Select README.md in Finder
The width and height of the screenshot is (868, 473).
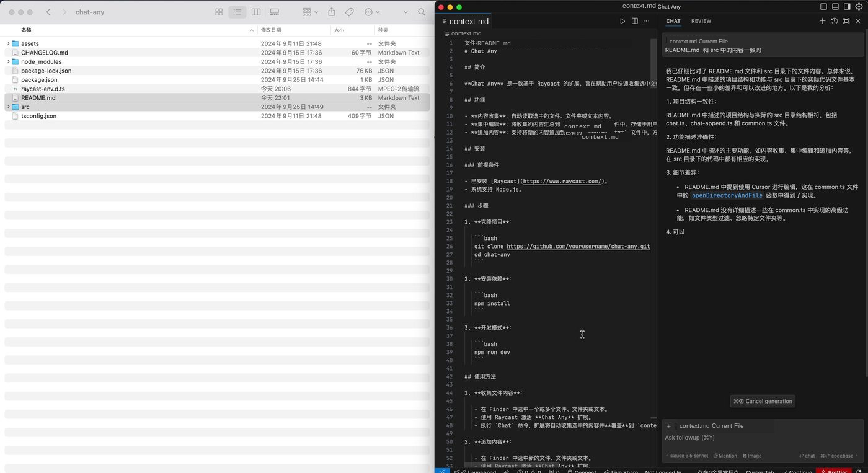(217, 98)
